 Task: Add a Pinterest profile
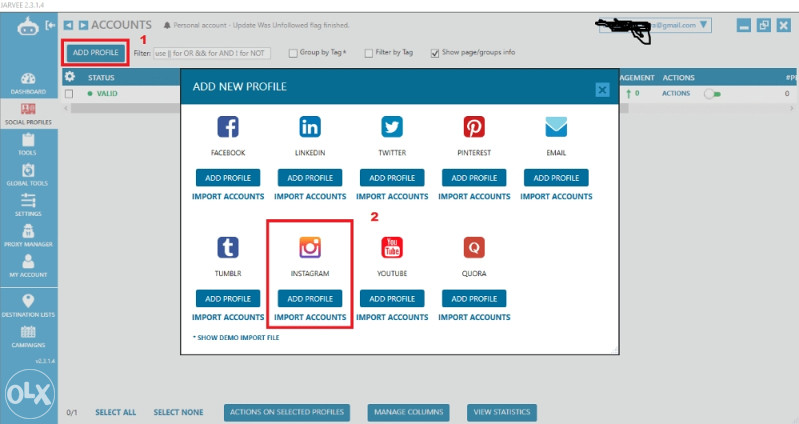(x=474, y=178)
